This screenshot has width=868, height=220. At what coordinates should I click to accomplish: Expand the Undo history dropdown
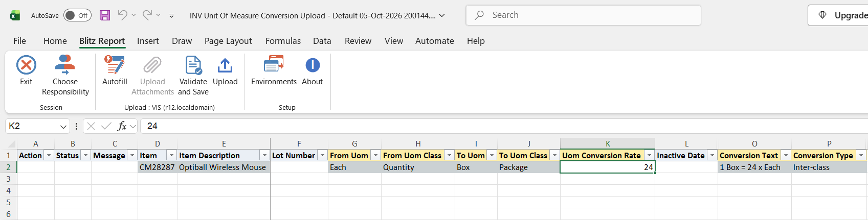coord(133,15)
